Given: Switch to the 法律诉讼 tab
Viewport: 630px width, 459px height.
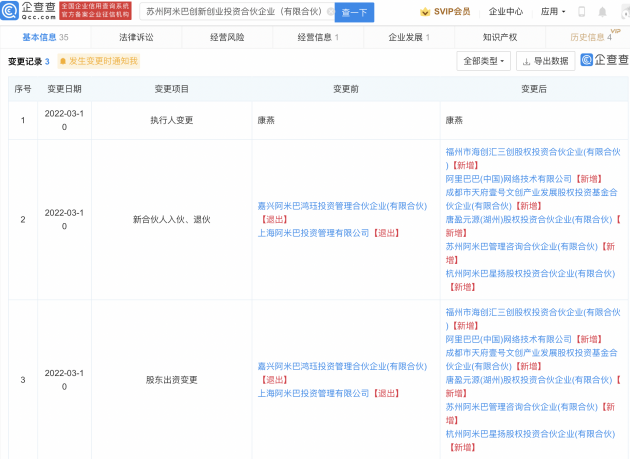Looking at the screenshot, I should [x=136, y=37].
